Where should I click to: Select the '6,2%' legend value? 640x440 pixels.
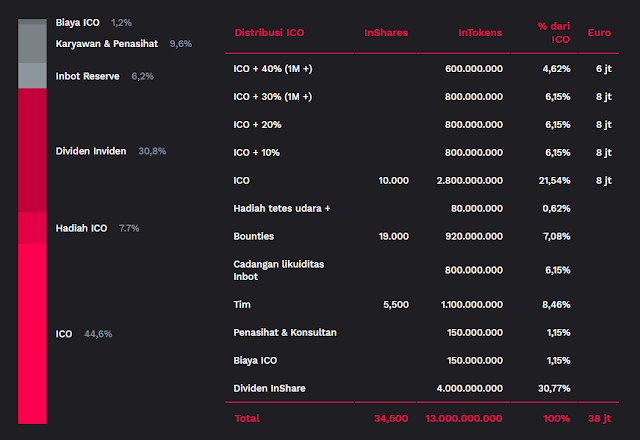[x=142, y=76]
